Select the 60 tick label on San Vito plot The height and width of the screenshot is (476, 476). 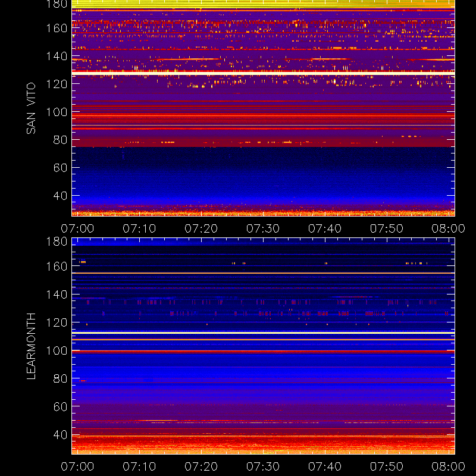click(x=60, y=168)
